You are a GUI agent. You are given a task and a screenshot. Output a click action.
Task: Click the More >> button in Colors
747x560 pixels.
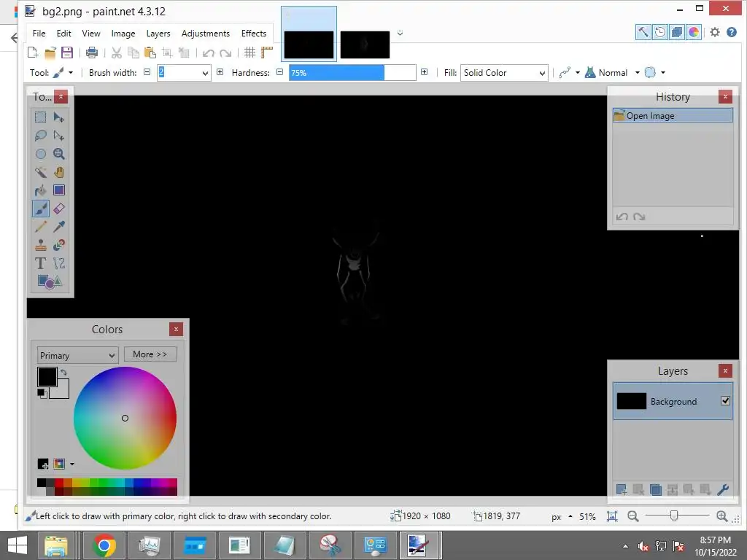[x=150, y=354]
